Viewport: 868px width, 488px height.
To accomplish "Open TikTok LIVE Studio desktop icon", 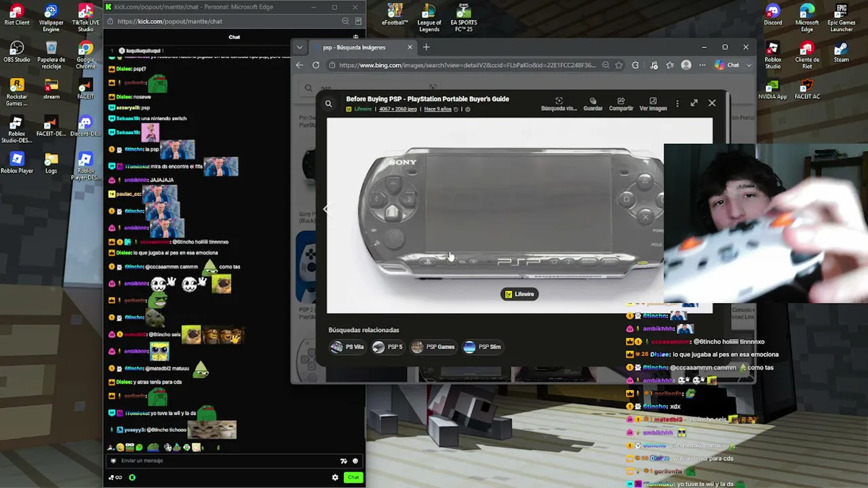I will (85, 18).
